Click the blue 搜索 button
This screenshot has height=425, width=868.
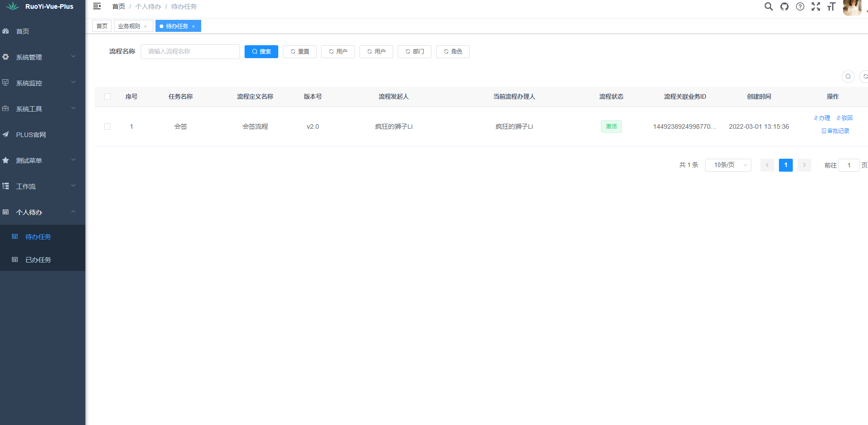pos(261,52)
